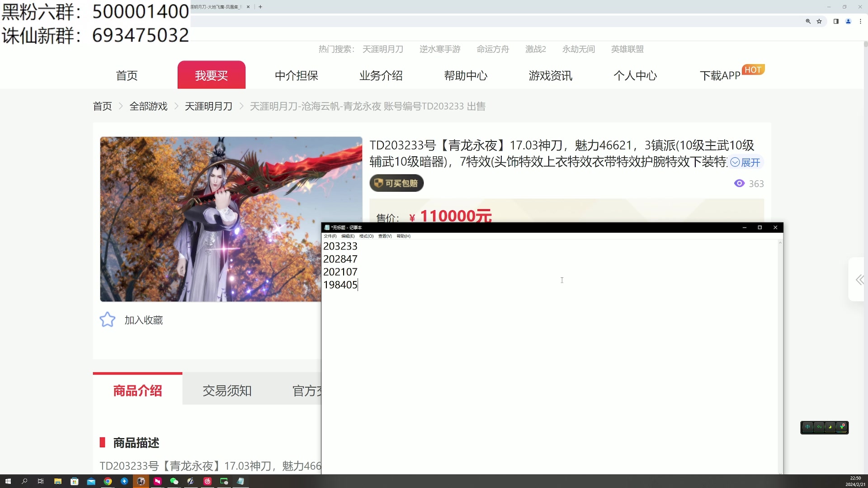Click the moon icon in the stream deck overlay
This screenshot has width=868, height=488.
point(830,427)
